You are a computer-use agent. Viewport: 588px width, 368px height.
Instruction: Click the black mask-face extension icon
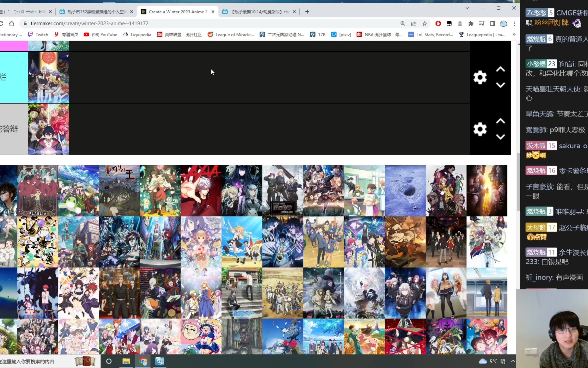pyautogui.click(x=449, y=24)
